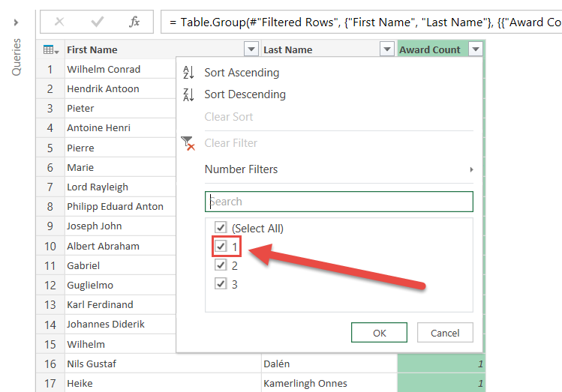
Task: Expand the Queries side pane
Action: (17, 22)
